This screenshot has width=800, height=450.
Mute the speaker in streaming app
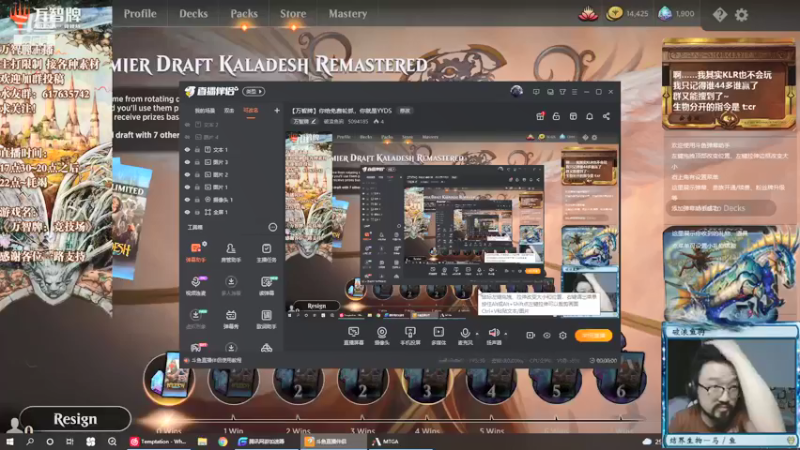pos(493,334)
